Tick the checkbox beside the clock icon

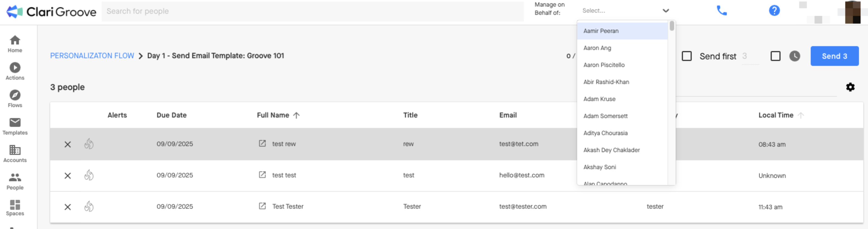pyautogui.click(x=775, y=56)
